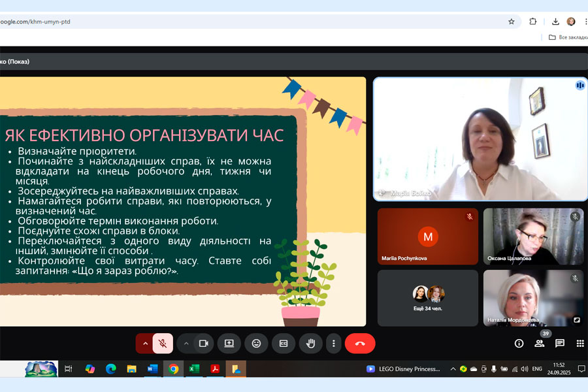Click the LEGO Disney Princess media item

[x=403, y=368]
